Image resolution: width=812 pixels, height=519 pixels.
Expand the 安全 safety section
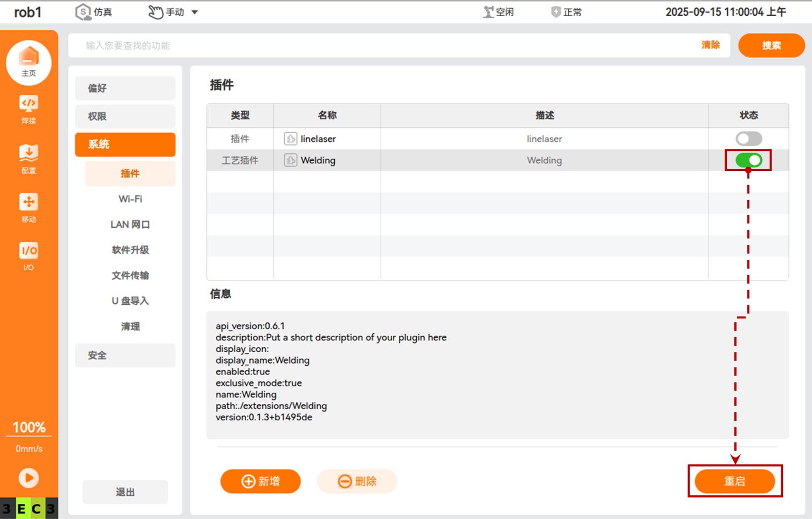click(x=125, y=355)
